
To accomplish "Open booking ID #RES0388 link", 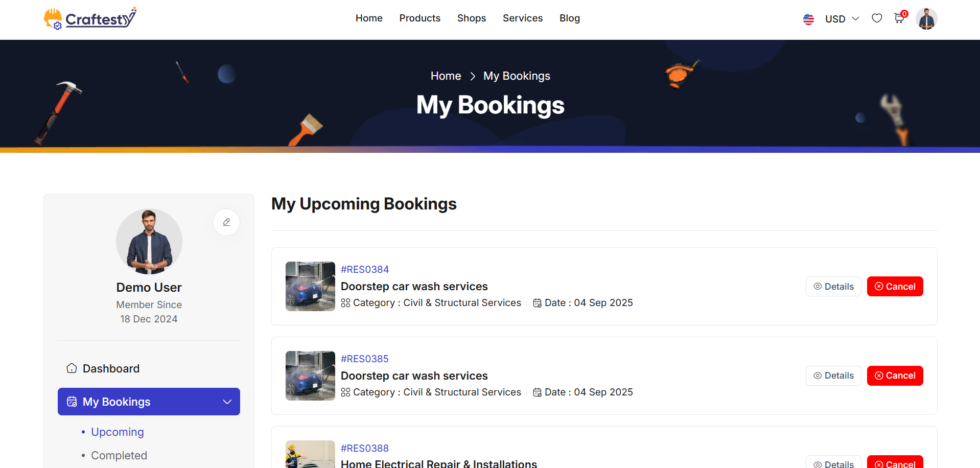I will tap(365, 448).
